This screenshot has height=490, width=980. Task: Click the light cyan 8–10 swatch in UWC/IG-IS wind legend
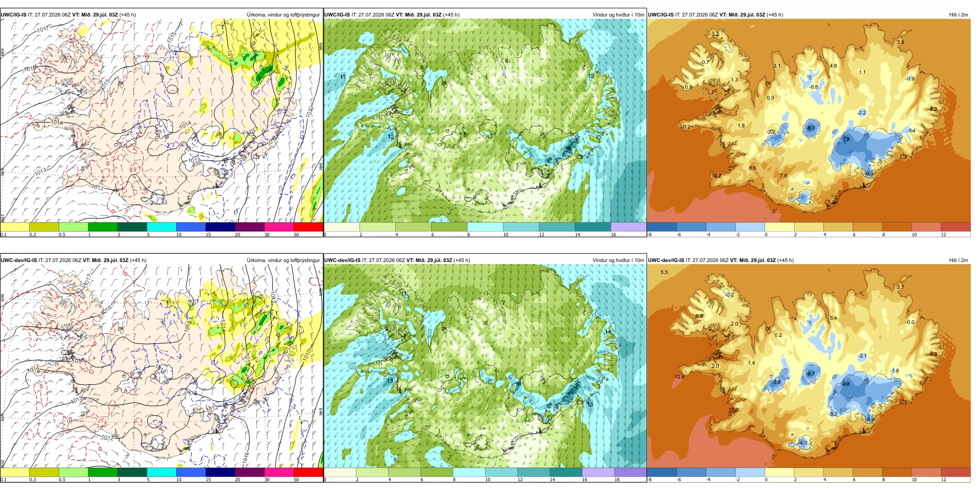(x=485, y=227)
